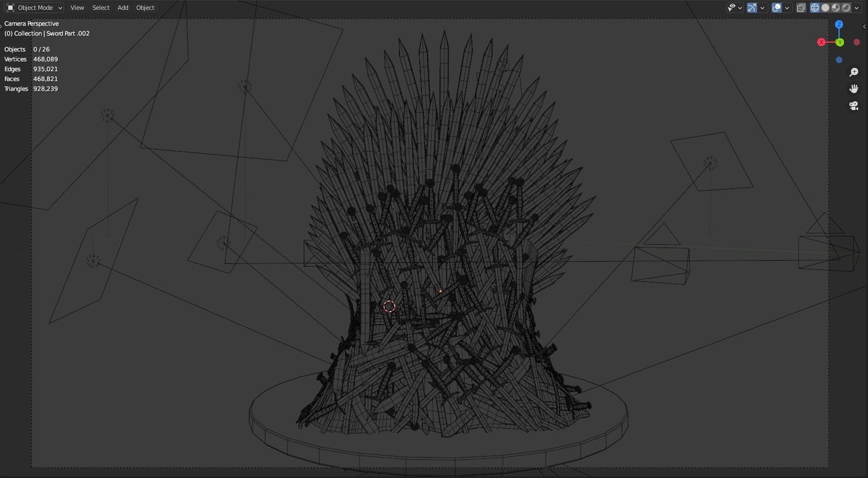The image size is (868, 478).
Task: Click the zoom magnifier viewport icon
Action: click(x=854, y=72)
